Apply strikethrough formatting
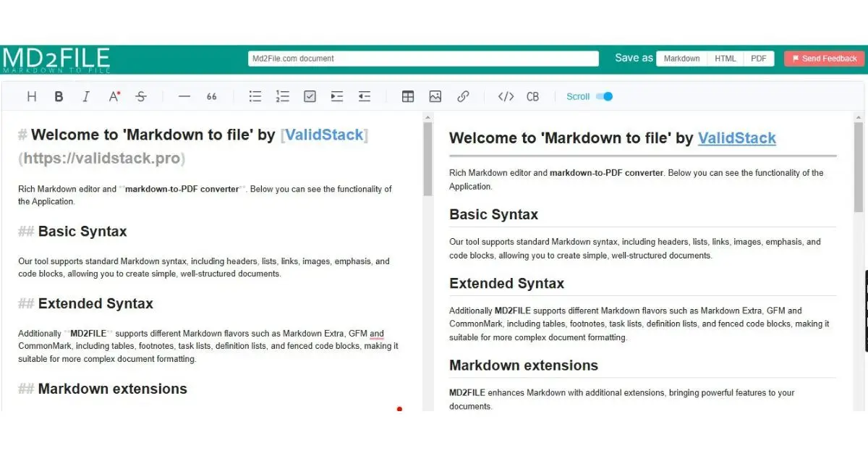Image resolution: width=868 pixels, height=456 pixels. [142, 96]
